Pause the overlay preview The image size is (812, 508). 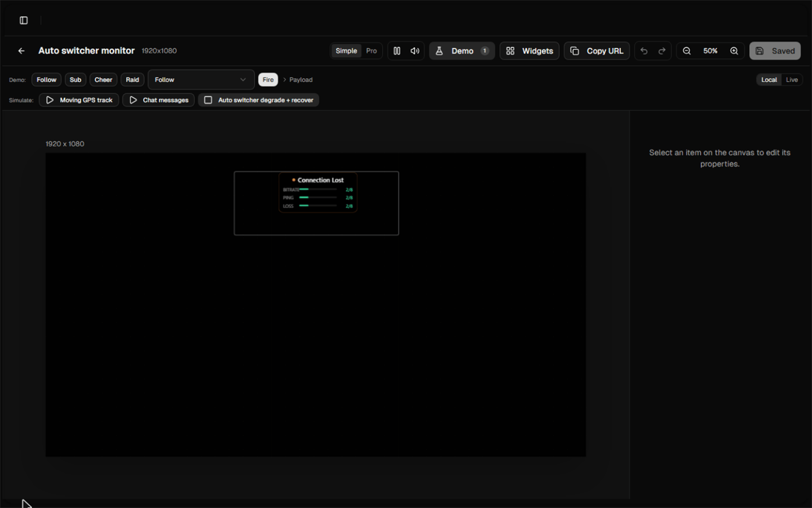(x=397, y=51)
